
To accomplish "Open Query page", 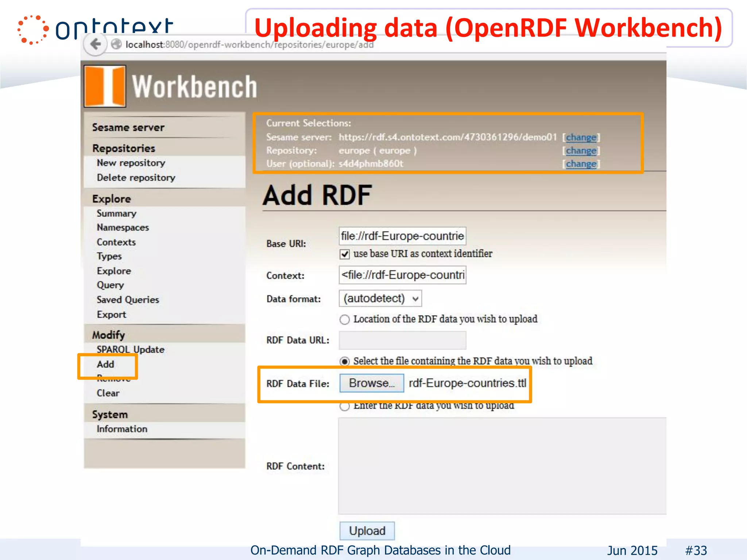I will coord(110,285).
